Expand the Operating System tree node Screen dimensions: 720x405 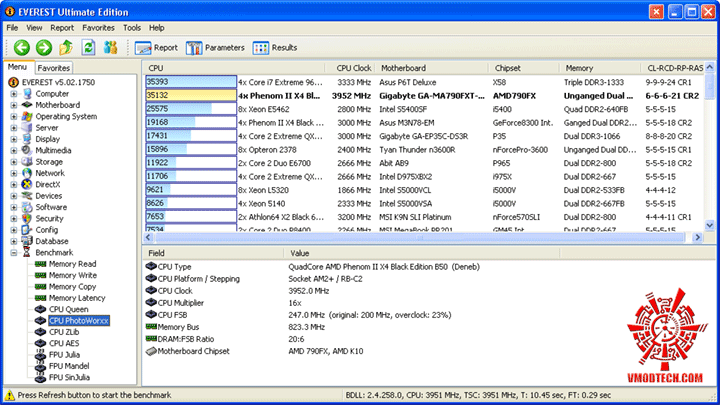pos(14,117)
